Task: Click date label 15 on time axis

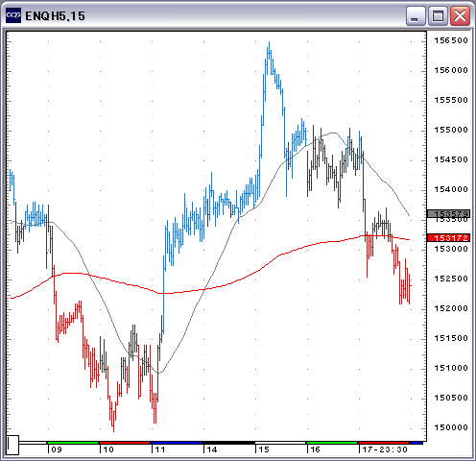Action: click(264, 449)
